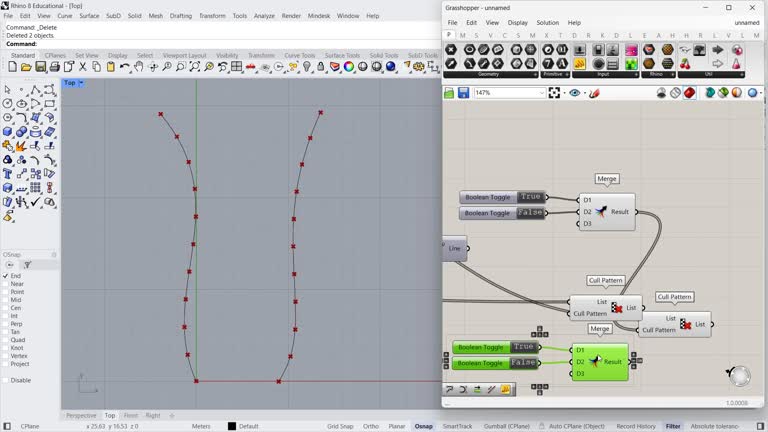768x432 pixels.
Task: Check the Disable osnap checkbox
Action: (5, 380)
